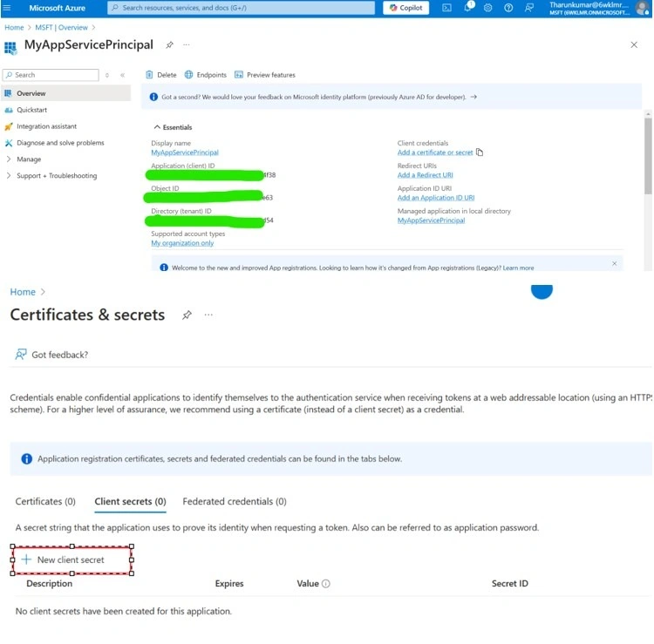Click Add a Redirect URI link
The image size is (654, 644).
425,174
